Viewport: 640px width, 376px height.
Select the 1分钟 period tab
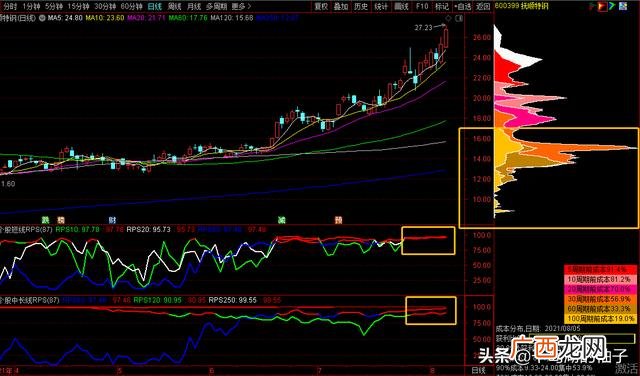click(x=31, y=7)
